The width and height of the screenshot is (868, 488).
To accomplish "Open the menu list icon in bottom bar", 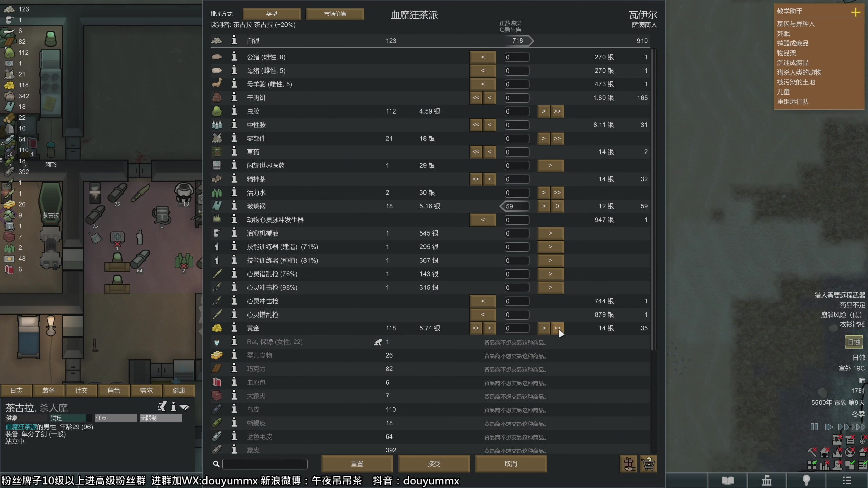I will pyautogui.click(x=847, y=481).
